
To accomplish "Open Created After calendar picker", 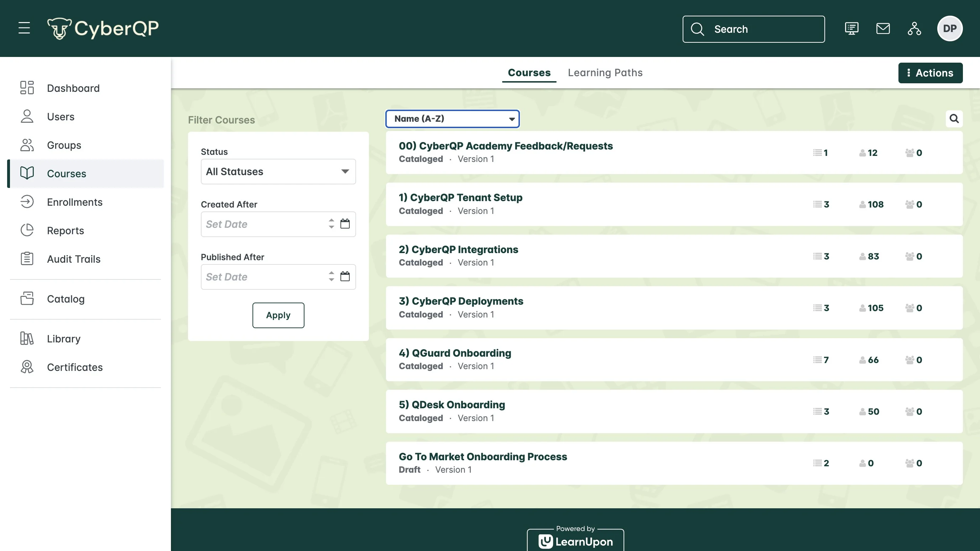I will tap(345, 224).
